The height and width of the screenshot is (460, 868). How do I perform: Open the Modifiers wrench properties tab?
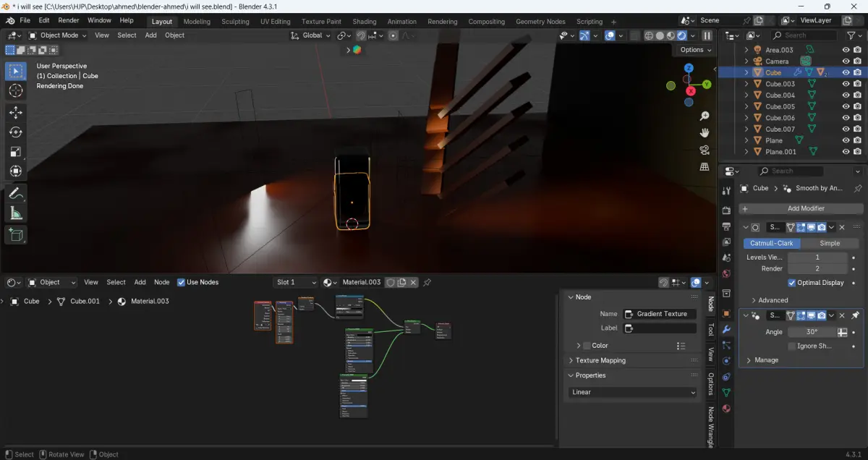coord(726,330)
